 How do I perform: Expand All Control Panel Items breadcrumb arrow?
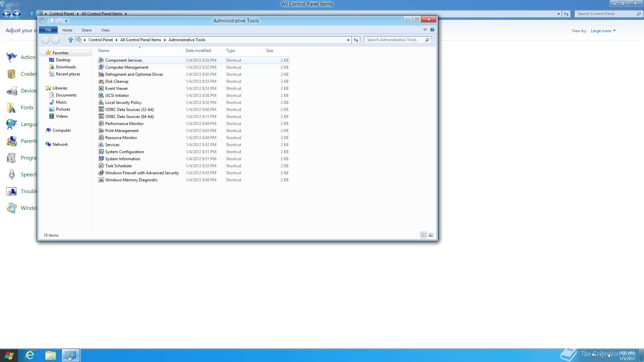pyautogui.click(x=165, y=40)
